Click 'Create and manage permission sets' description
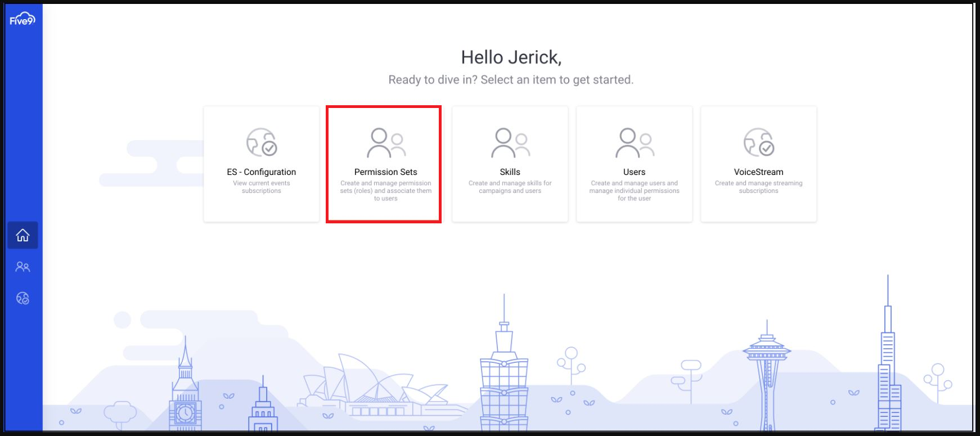 tap(386, 191)
